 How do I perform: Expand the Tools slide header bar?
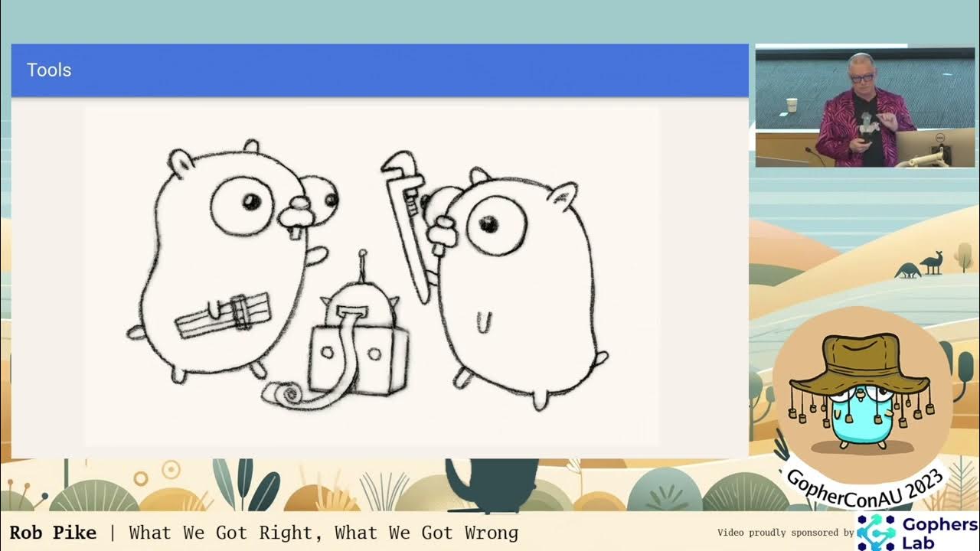tap(379, 70)
